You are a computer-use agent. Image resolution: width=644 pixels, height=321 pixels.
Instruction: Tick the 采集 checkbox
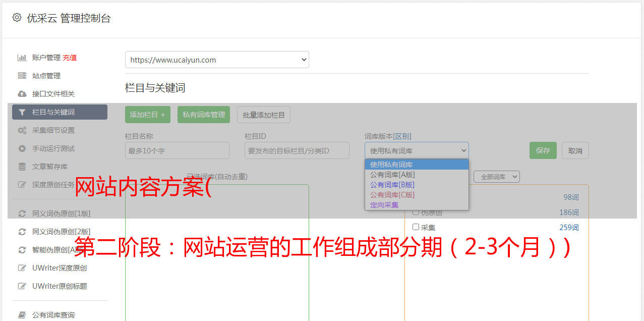tap(416, 227)
